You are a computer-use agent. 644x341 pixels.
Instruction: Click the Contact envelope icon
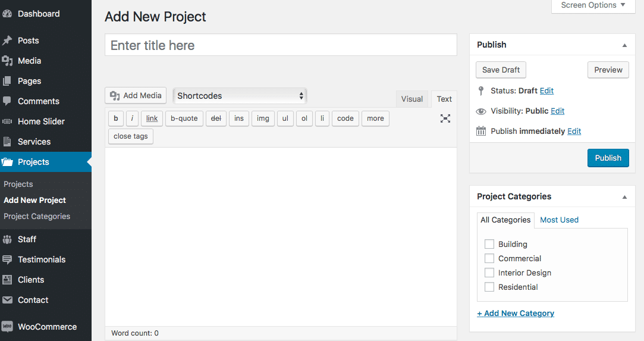(7, 300)
